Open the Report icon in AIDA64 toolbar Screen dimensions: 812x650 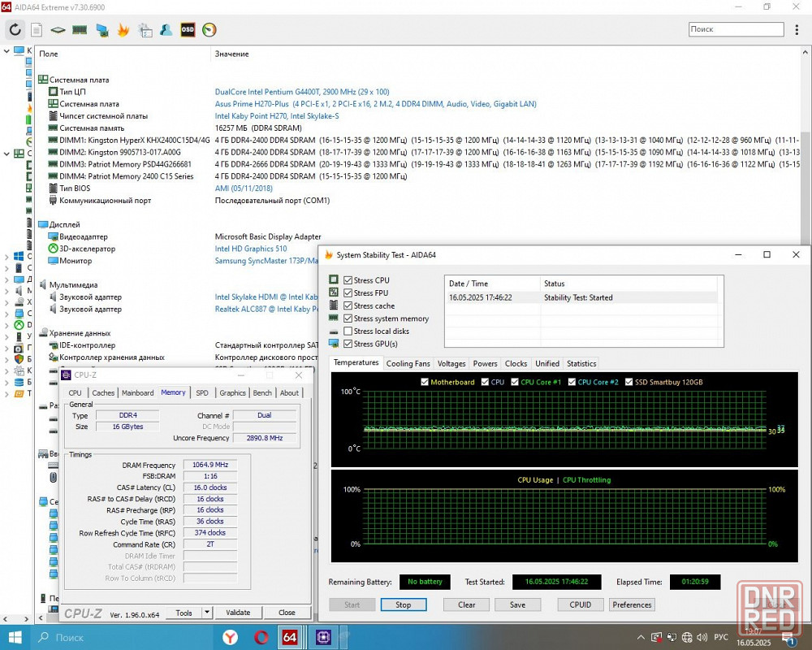point(37,29)
